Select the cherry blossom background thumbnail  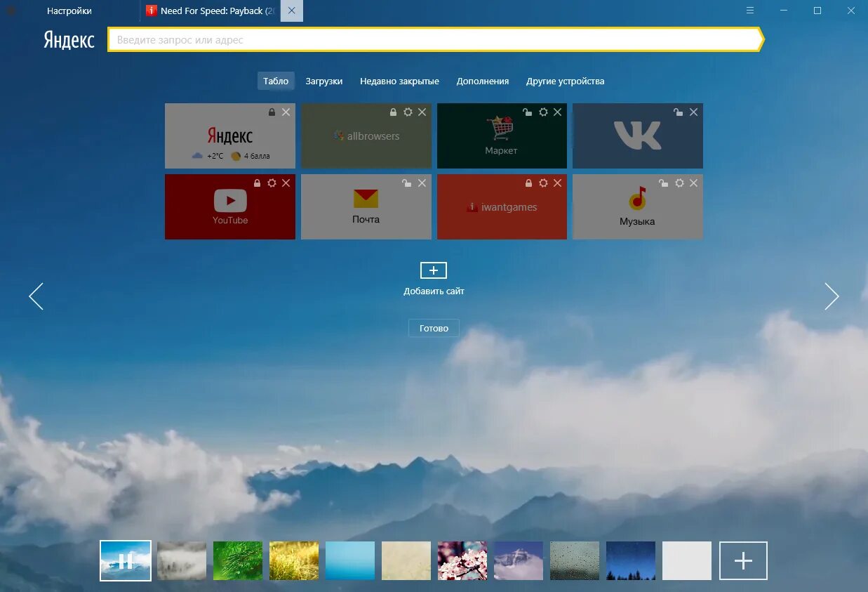click(x=462, y=560)
